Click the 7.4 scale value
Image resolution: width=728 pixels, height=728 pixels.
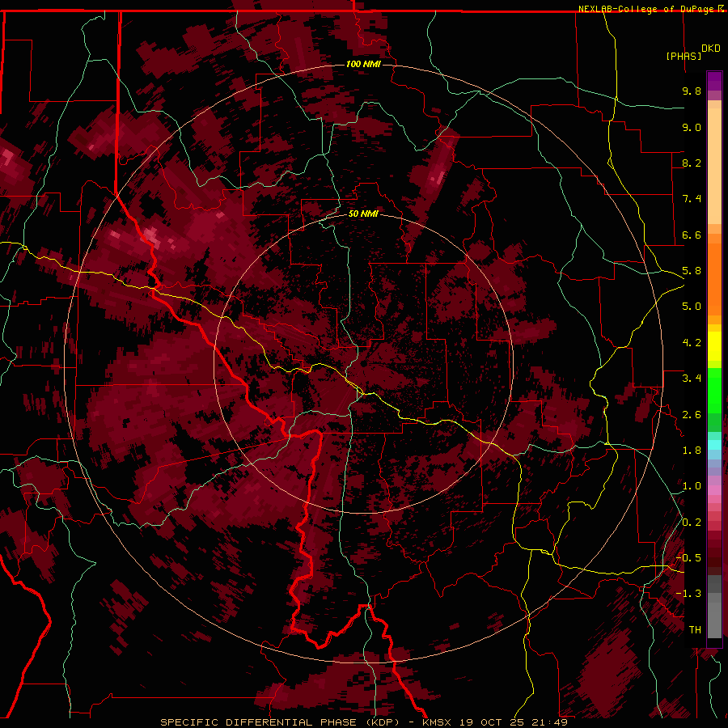692,199
